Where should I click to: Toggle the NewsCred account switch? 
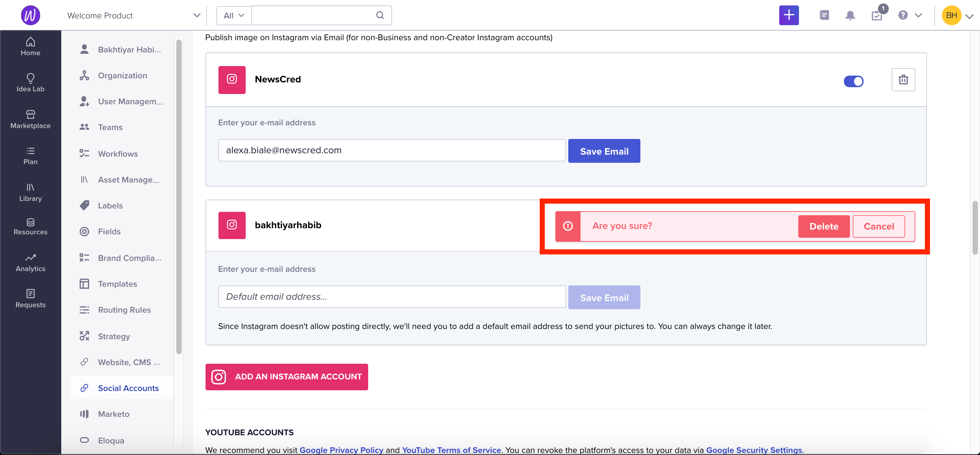853,81
